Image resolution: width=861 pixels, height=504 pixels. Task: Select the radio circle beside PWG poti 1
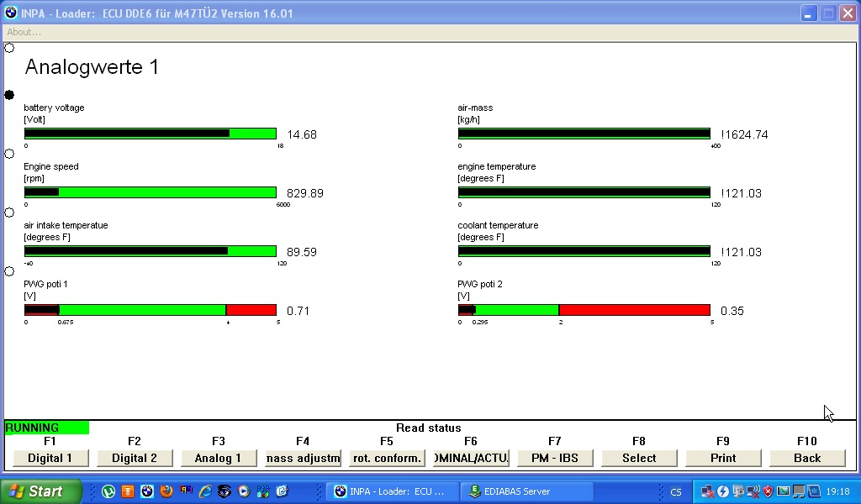coord(9,271)
